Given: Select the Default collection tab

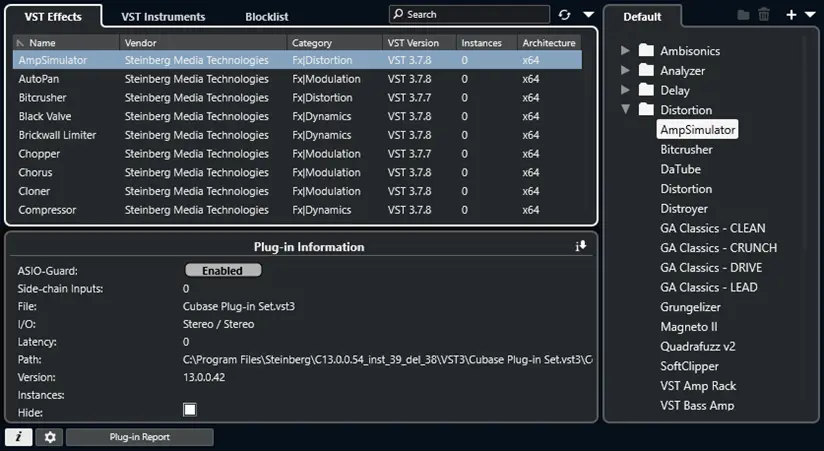Looking at the screenshot, I should coord(642,17).
